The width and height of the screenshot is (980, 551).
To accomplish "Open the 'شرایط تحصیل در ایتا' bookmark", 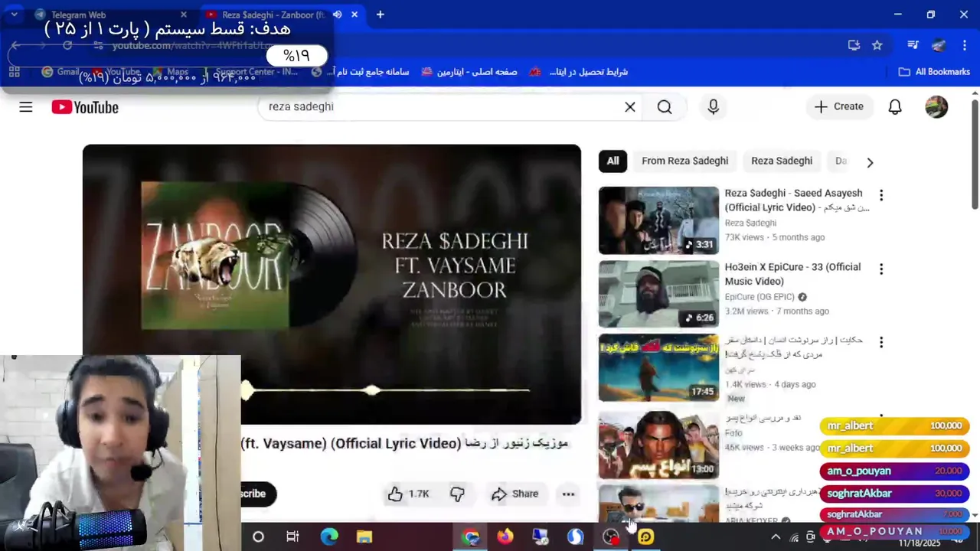I will pos(578,72).
